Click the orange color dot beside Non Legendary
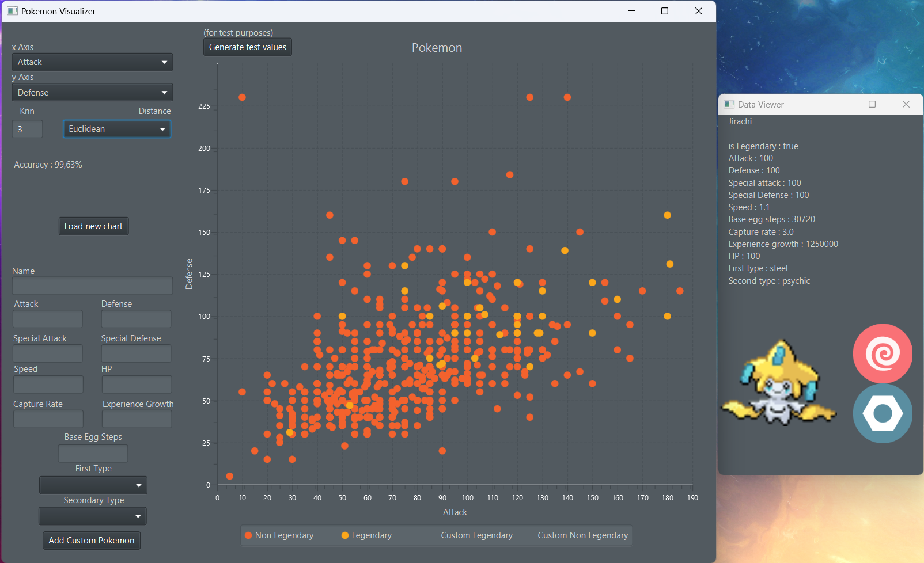Viewport: 924px width, 563px height. (248, 535)
